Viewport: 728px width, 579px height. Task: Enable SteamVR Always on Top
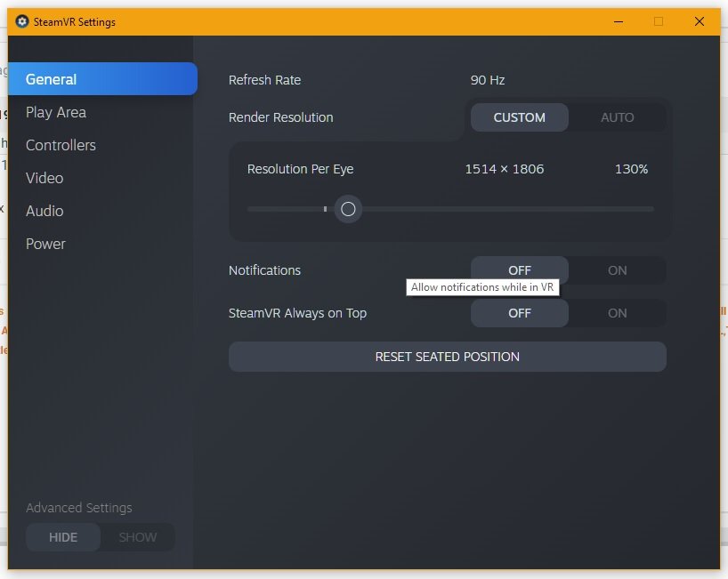pyautogui.click(x=617, y=313)
